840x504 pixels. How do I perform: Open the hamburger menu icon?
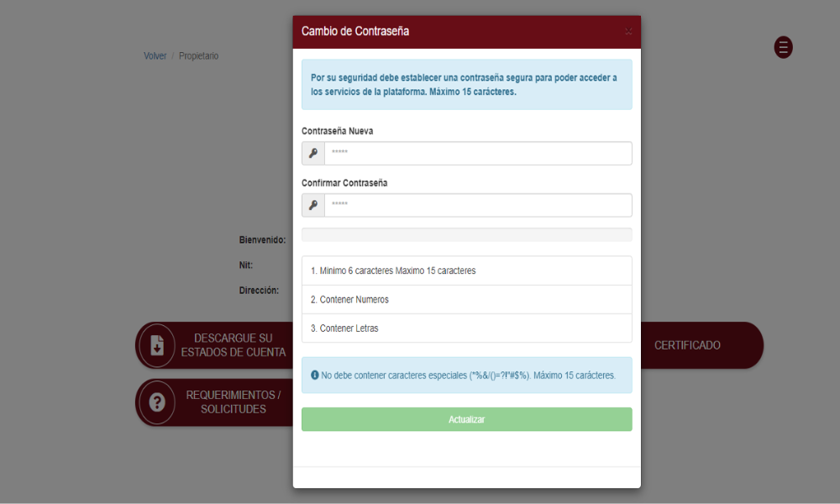point(783,47)
